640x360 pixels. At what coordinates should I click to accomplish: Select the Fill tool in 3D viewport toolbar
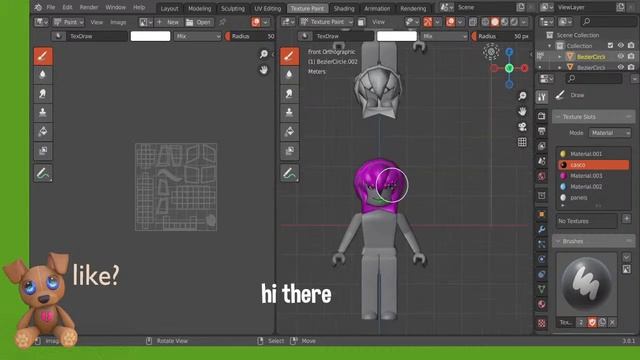(289, 131)
